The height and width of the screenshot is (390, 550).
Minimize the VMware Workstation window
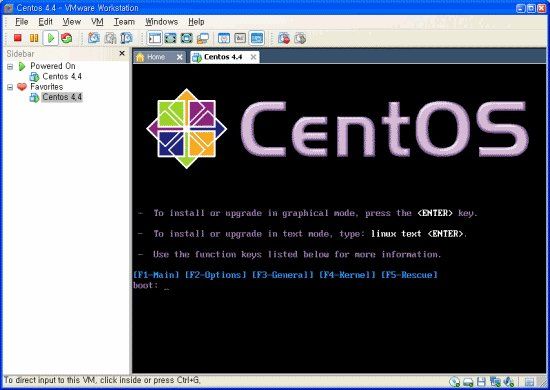(521, 8)
